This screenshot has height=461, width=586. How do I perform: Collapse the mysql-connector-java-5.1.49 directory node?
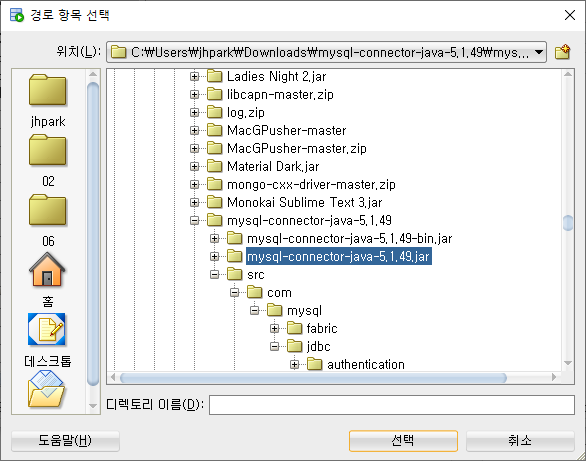click(194, 220)
